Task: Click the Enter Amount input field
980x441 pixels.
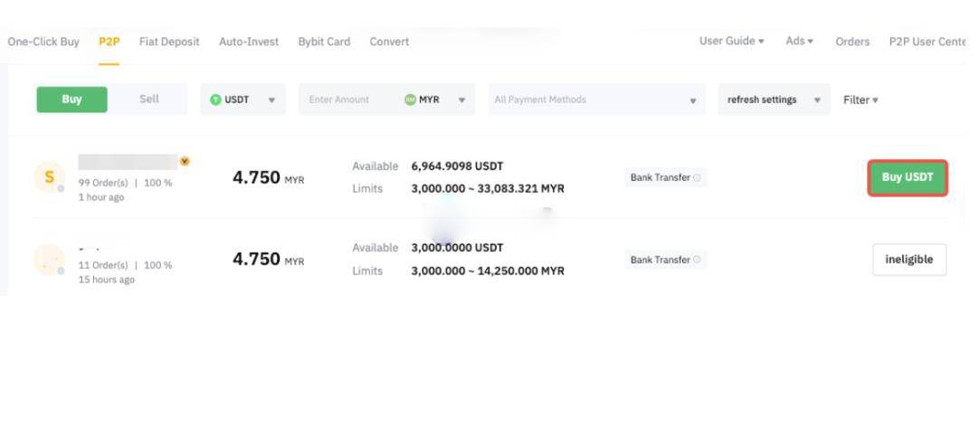Action: click(x=348, y=100)
